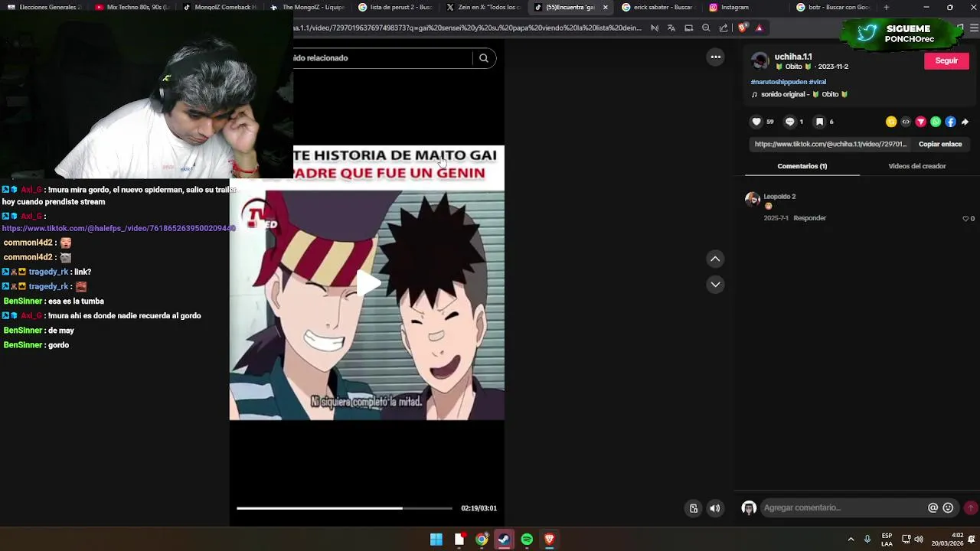Click the browser address bar URL
The width and height of the screenshot is (980, 551).
coord(468,28)
